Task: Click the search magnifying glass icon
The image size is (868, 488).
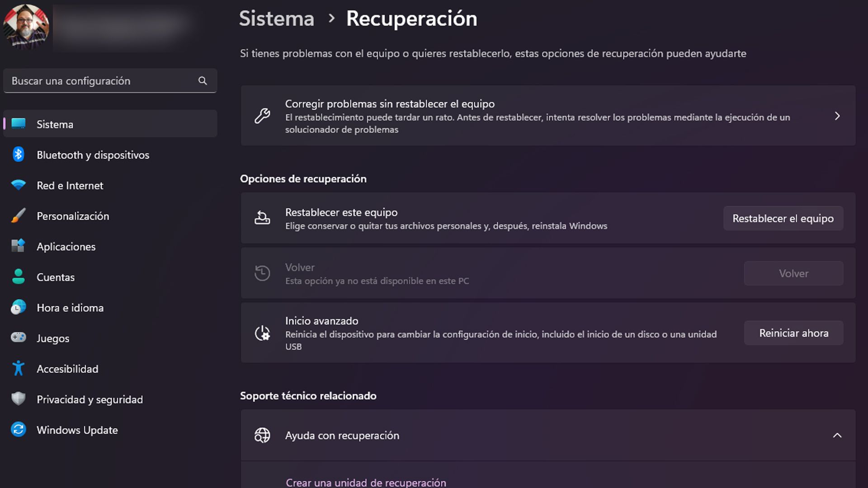Action: click(x=203, y=80)
